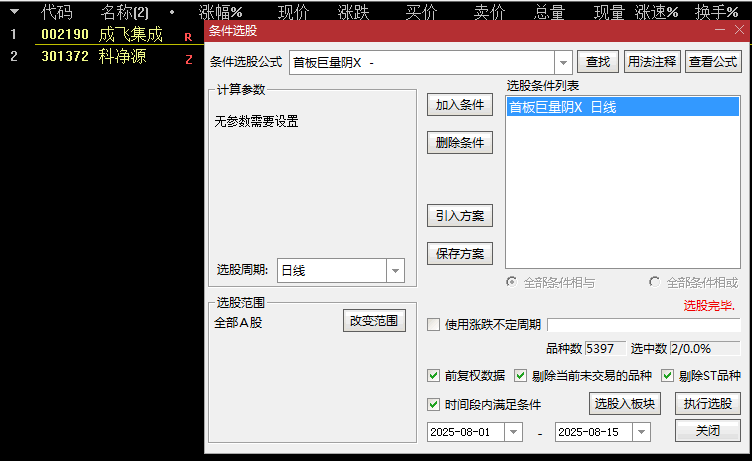Image resolution: width=752 pixels, height=461 pixels.
Task: Click 选股入板块 button
Action: click(x=624, y=404)
